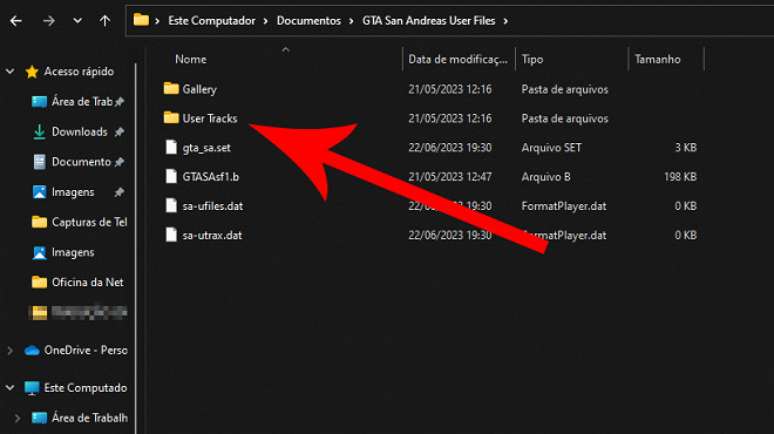Select the sa-ufiles.dat file

point(212,206)
